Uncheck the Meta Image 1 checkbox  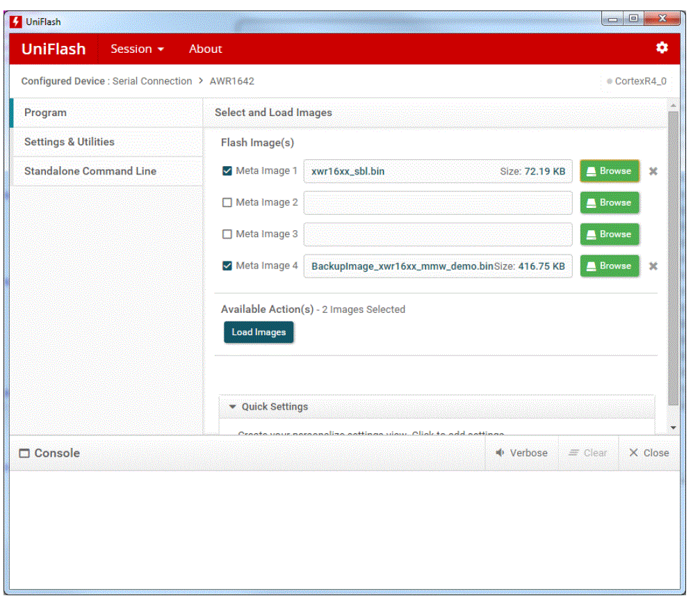[227, 171]
